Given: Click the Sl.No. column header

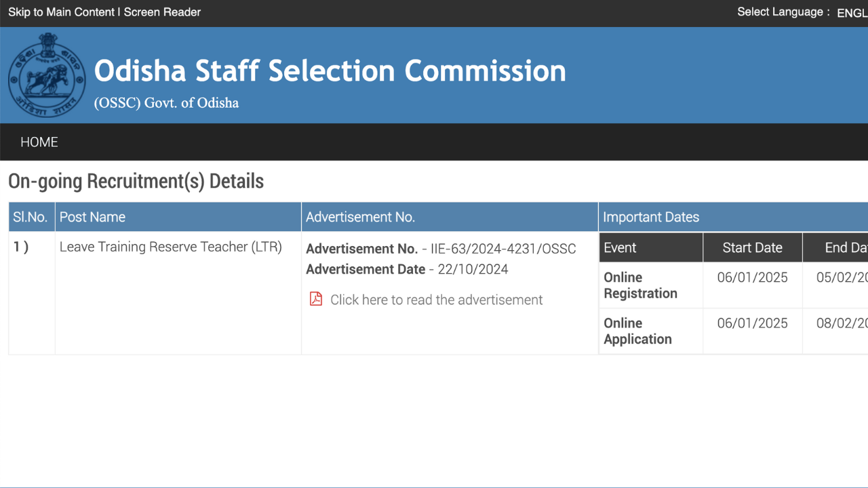Looking at the screenshot, I should click(31, 216).
